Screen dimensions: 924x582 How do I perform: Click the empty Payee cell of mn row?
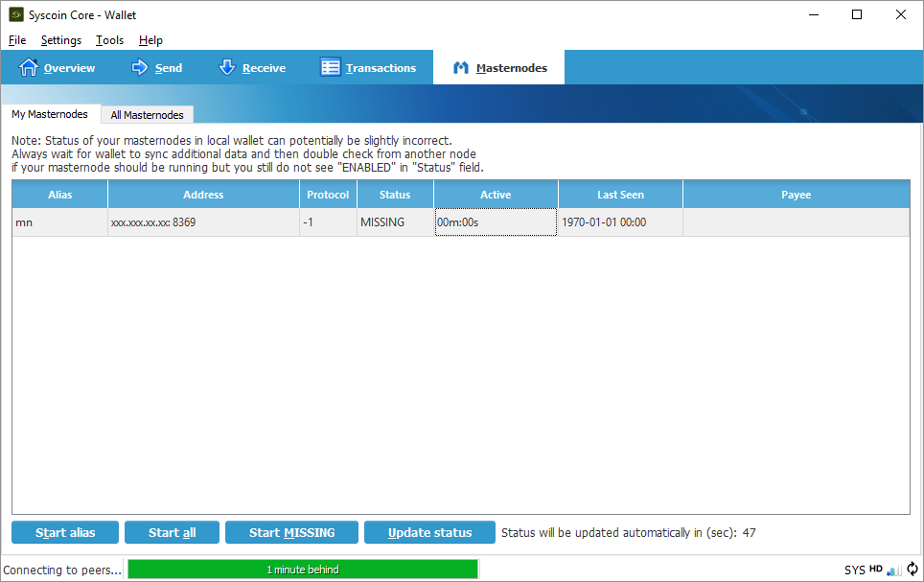(797, 222)
